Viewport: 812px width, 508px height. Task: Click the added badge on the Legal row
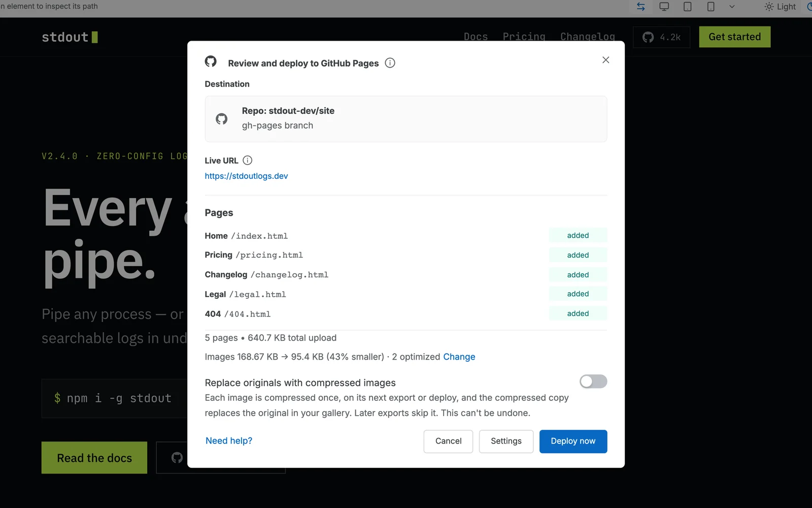click(578, 294)
